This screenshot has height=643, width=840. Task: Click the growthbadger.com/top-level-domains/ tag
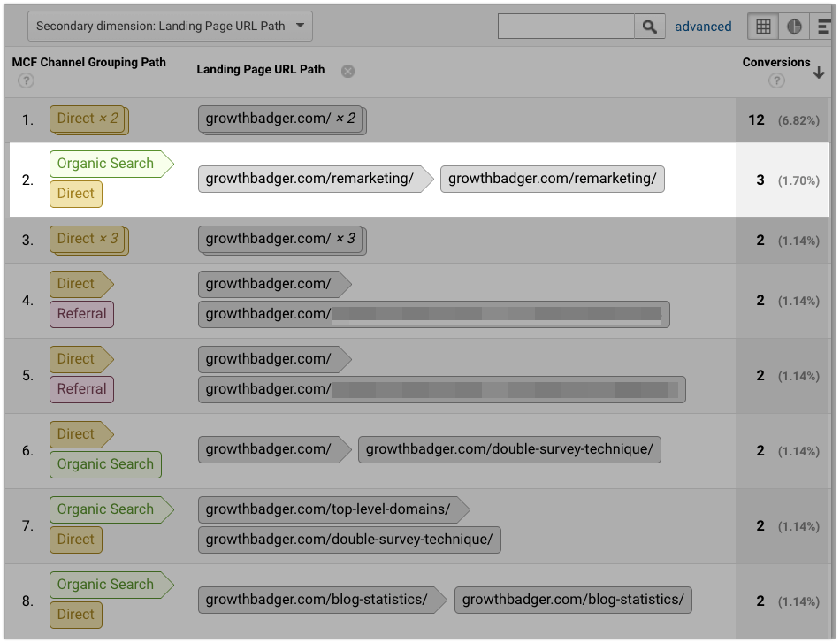tap(333, 509)
